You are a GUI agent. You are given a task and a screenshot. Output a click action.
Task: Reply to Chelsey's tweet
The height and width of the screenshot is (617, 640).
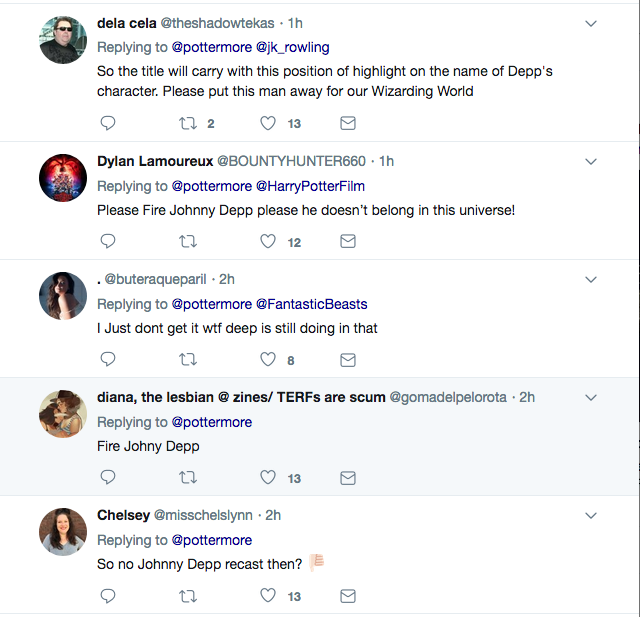(x=109, y=596)
